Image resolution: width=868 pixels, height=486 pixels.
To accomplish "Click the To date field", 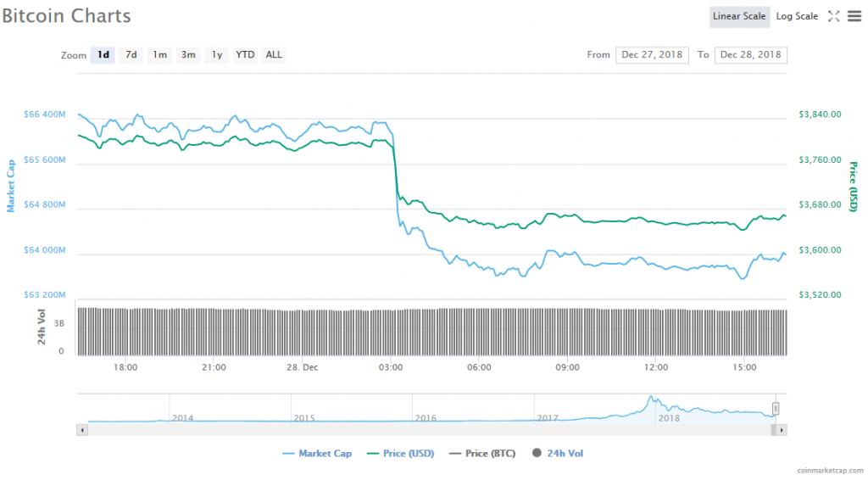I will coord(750,55).
